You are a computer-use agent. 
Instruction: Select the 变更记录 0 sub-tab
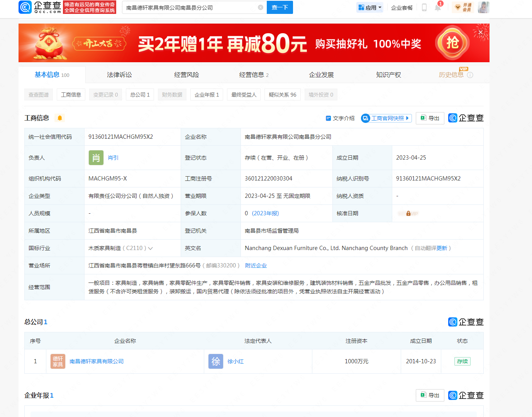[x=105, y=95]
